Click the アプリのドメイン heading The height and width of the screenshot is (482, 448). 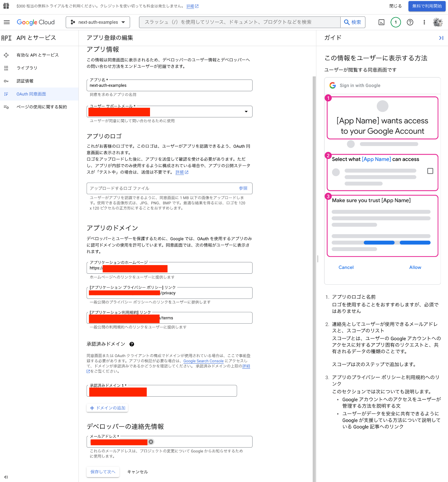(x=112, y=228)
